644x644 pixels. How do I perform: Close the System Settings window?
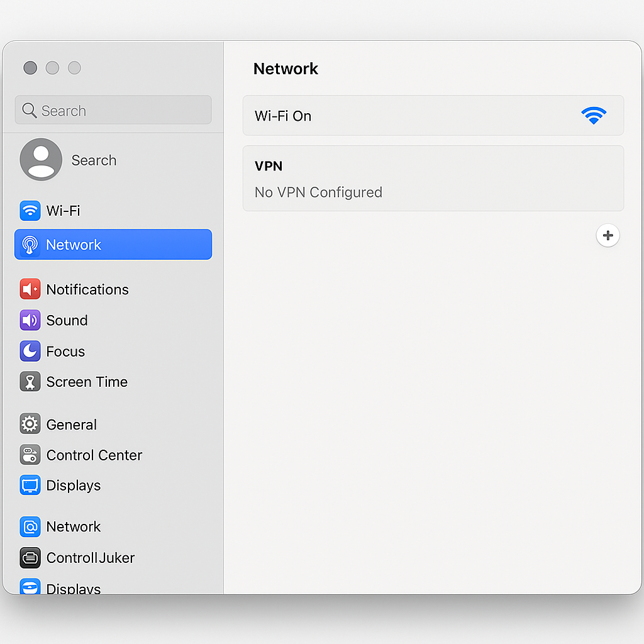click(x=30, y=68)
